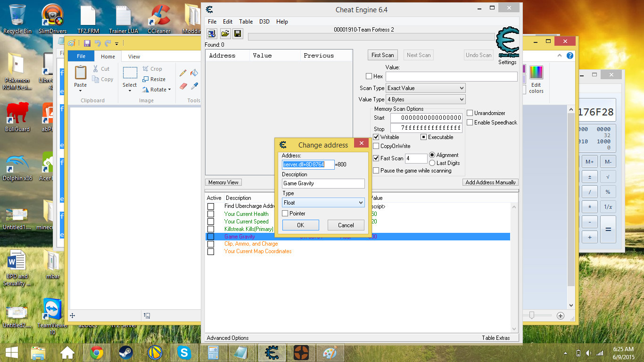Click the Description field containing Game Gravity
The width and height of the screenshot is (644, 362).
pos(323,183)
